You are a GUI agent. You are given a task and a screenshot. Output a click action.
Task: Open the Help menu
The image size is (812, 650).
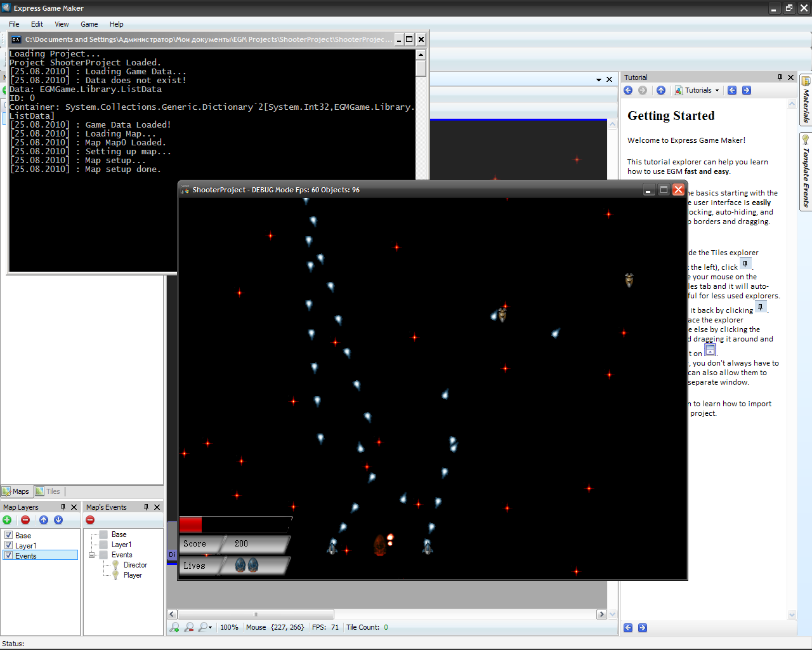tap(117, 24)
